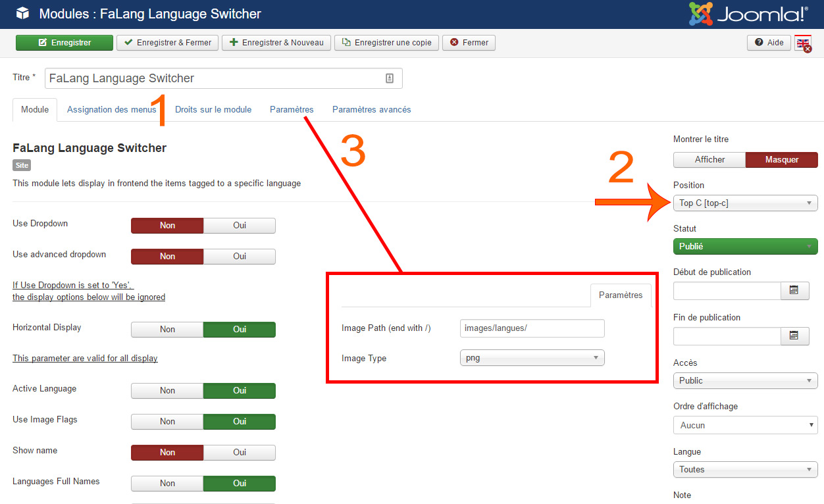Set Use advanced dropdown to Non
This screenshot has height=504, width=824.
coord(167,257)
